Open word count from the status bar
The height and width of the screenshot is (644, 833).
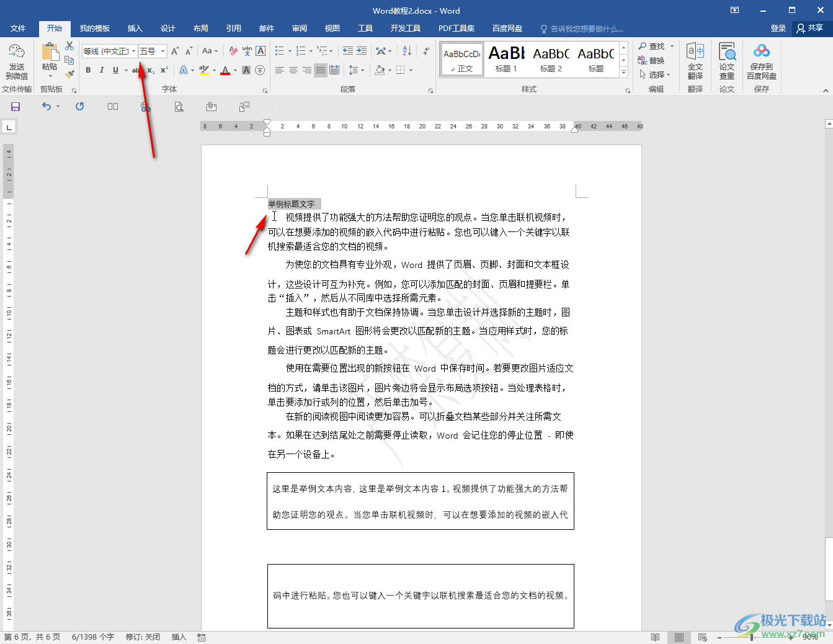[93, 637]
